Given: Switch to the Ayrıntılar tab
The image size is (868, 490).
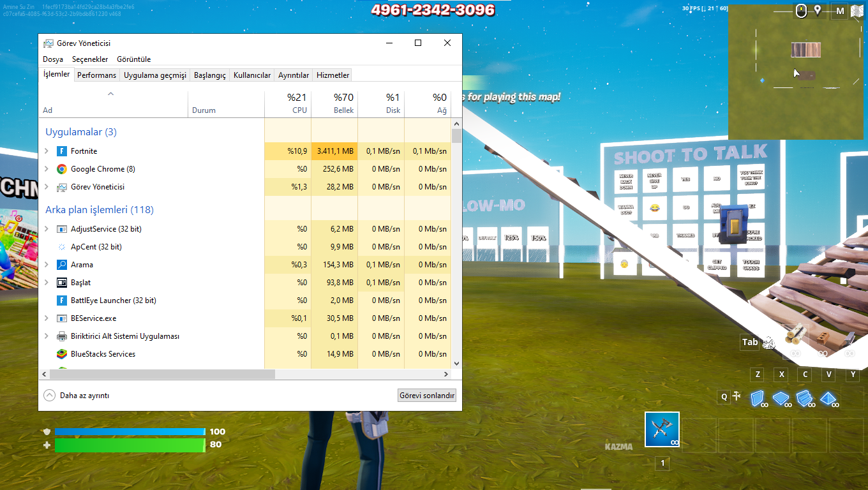Looking at the screenshot, I should pyautogui.click(x=294, y=75).
